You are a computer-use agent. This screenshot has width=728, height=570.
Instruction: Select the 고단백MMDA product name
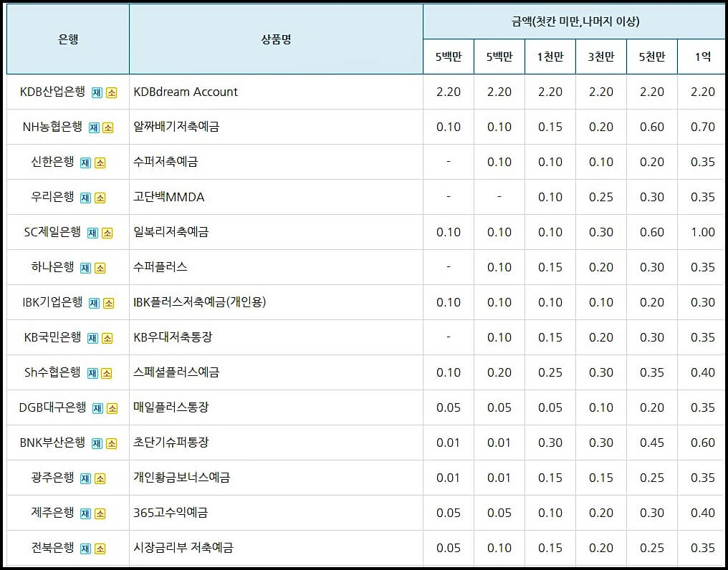pos(169,197)
